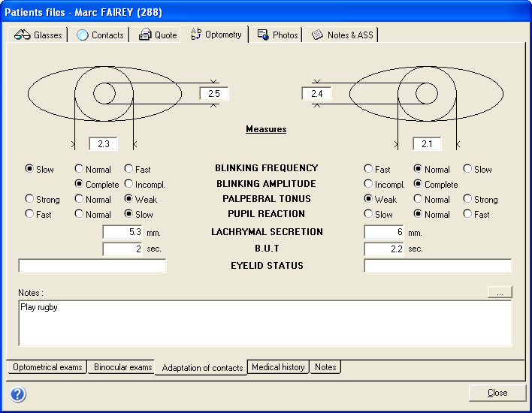This screenshot has height=413, width=532.
Task: Select Fast blinking frequency on left side
Action: (x=128, y=170)
